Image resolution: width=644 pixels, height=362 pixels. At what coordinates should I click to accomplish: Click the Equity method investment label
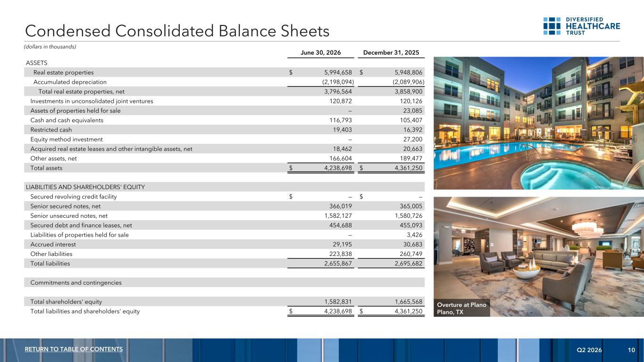pyautogui.click(x=67, y=139)
